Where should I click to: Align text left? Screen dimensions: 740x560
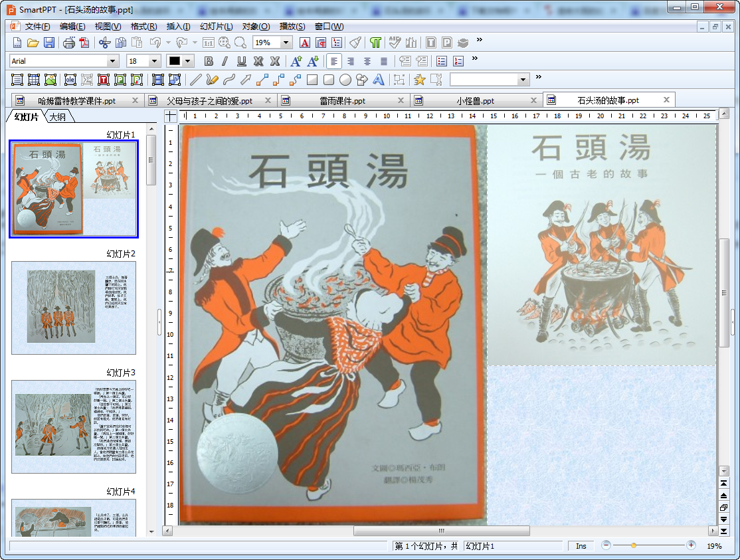[x=334, y=61]
